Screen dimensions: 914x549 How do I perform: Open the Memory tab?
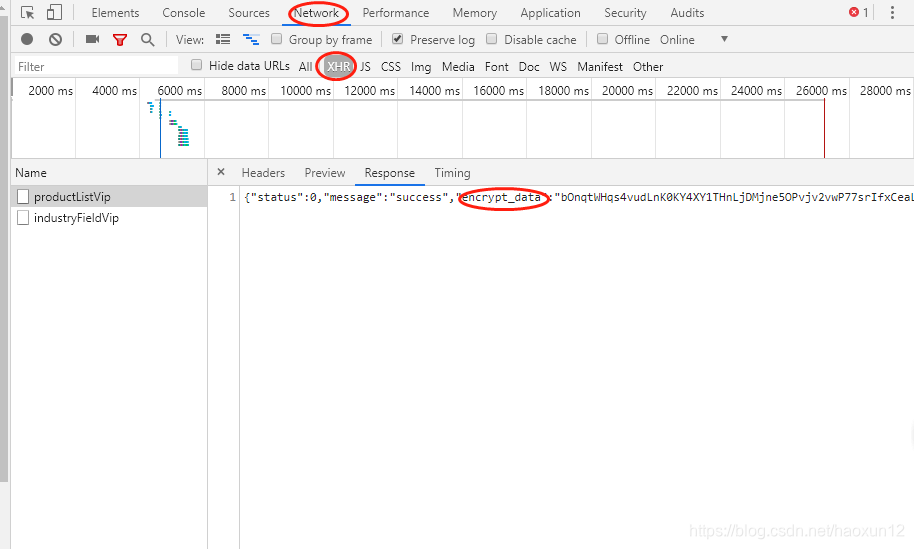tap(474, 13)
